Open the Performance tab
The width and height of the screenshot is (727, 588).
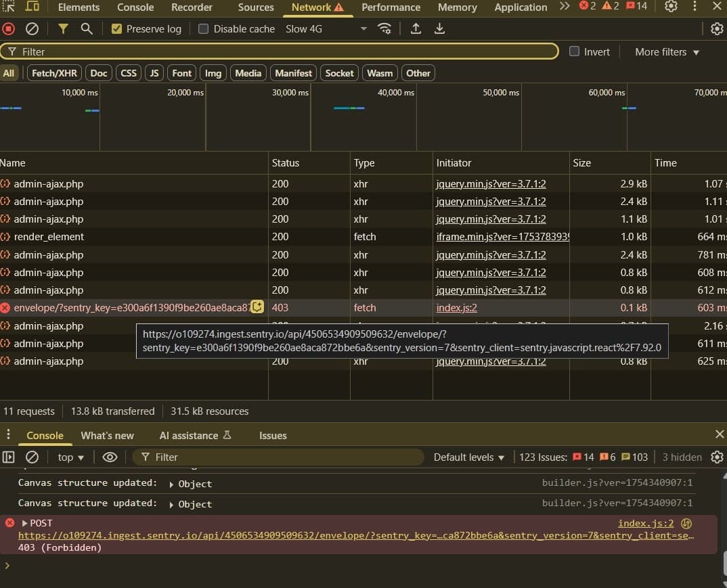click(x=391, y=7)
